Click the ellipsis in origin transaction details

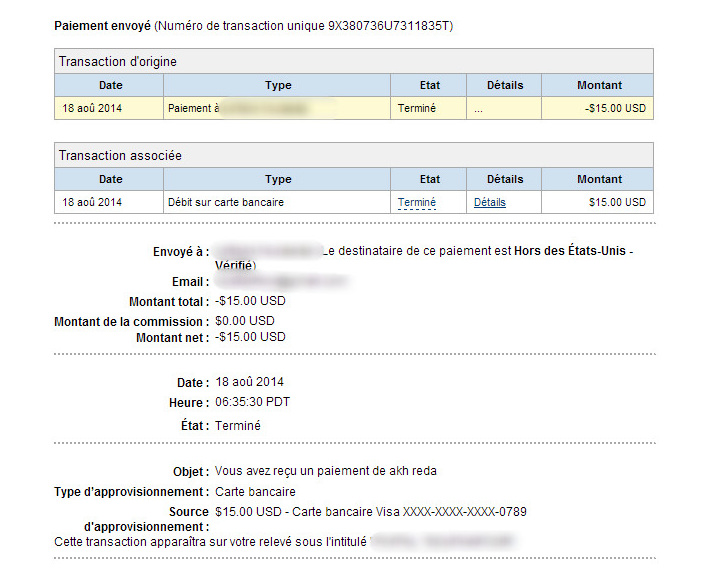click(478, 109)
